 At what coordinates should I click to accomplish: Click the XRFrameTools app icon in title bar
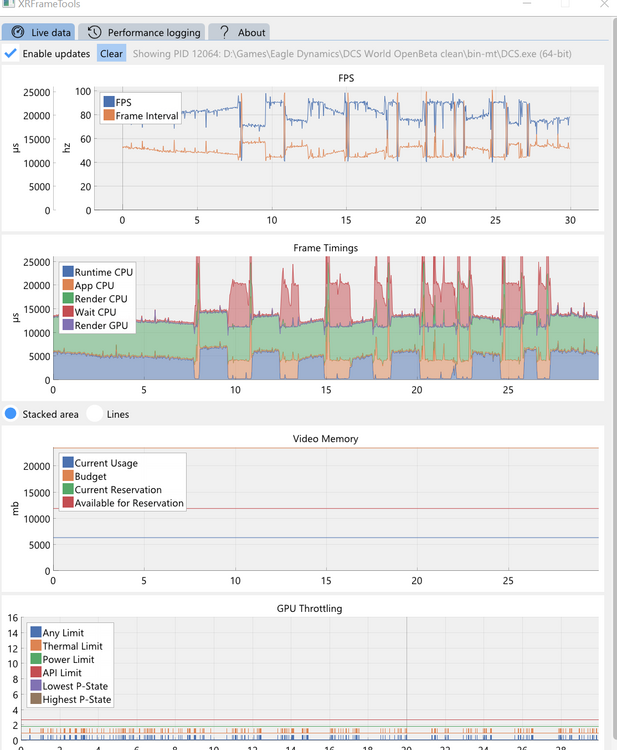pos(8,4)
